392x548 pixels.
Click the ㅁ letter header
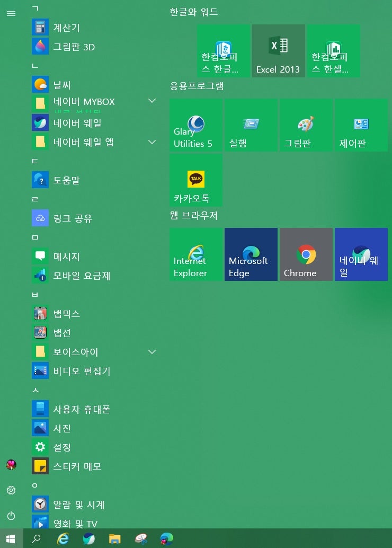(x=35, y=237)
